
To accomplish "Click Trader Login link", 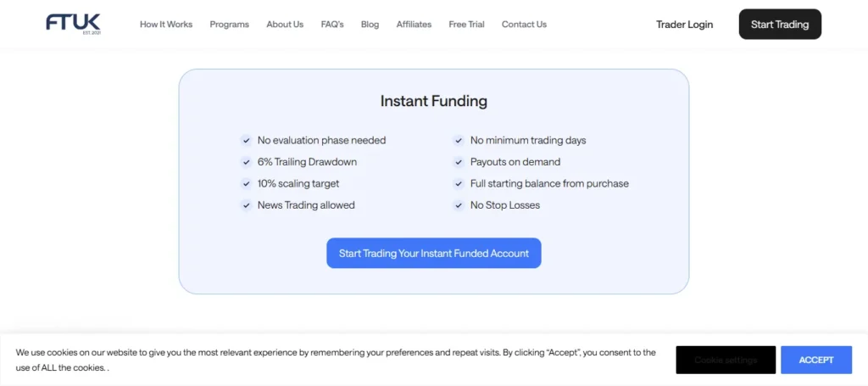I will 684,25.
